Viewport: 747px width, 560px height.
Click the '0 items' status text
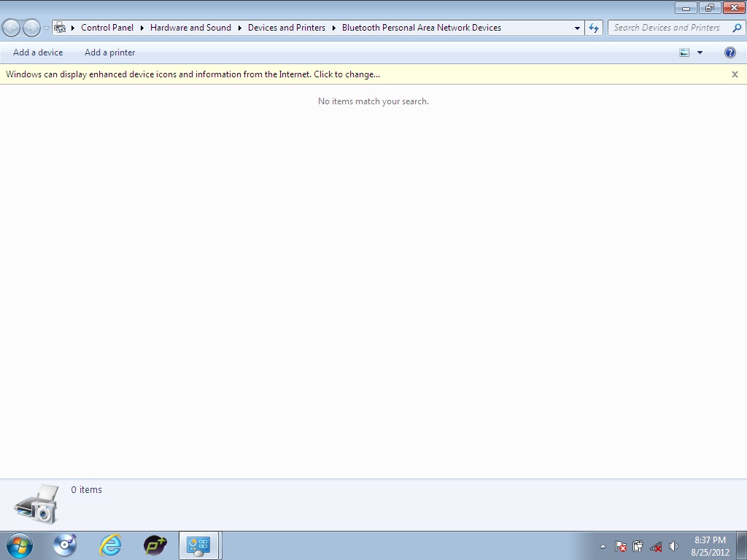(86, 489)
